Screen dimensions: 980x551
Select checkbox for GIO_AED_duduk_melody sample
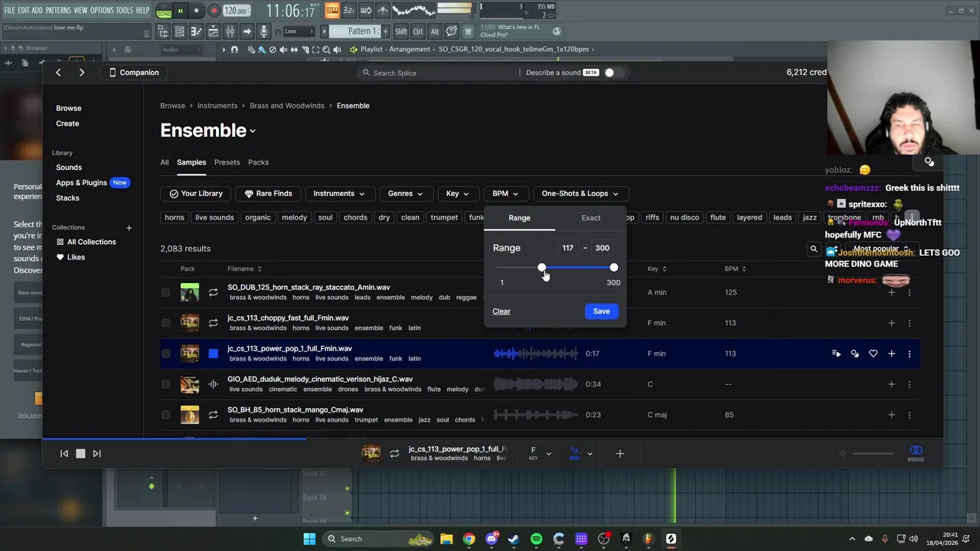[x=165, y=384]
